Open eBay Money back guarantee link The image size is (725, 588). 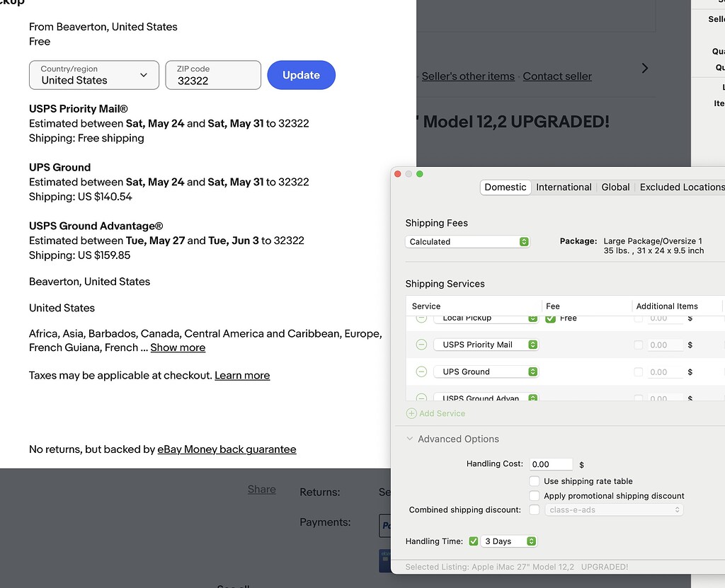[227, 449]
